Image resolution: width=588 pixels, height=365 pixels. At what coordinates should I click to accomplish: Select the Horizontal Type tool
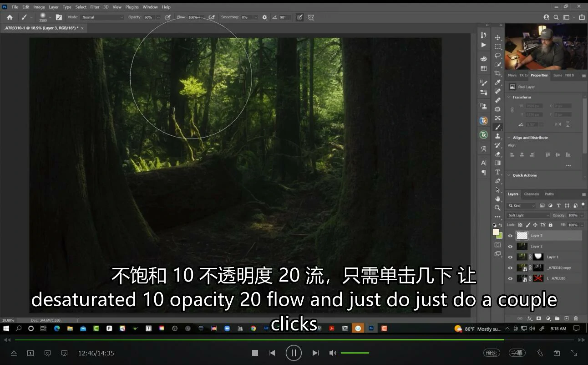click(497, 172)
